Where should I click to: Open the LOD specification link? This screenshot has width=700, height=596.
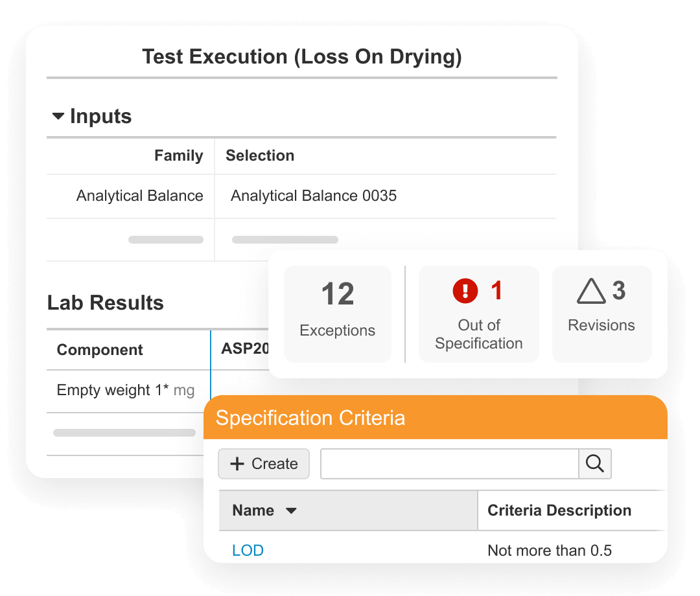[248, 551]
